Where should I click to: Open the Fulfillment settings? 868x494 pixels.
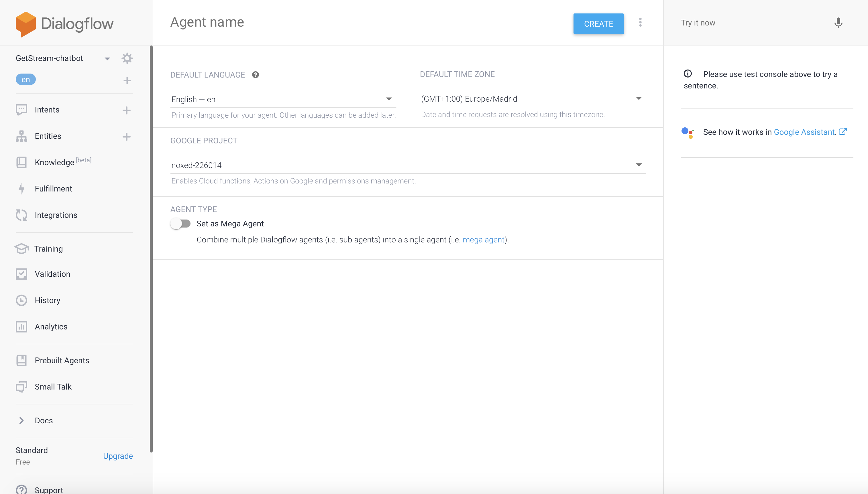(x=53, y=189)
